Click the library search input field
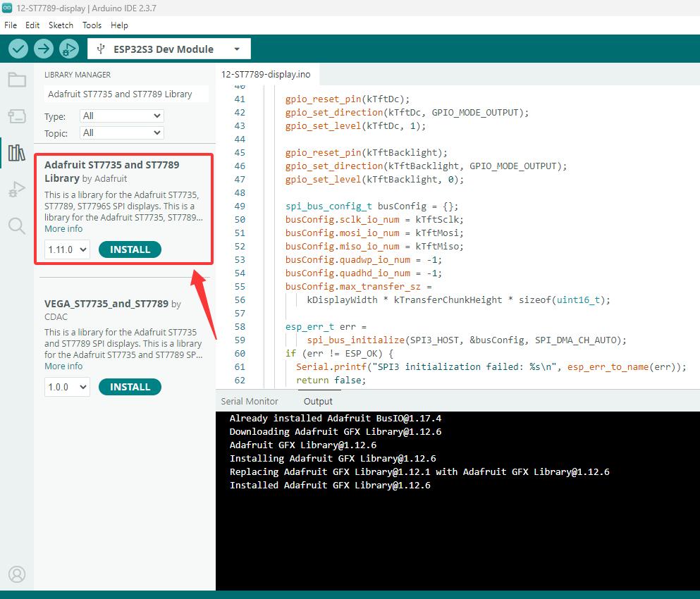Viewport: 700px width, 599px height. [x=126, y=94]
